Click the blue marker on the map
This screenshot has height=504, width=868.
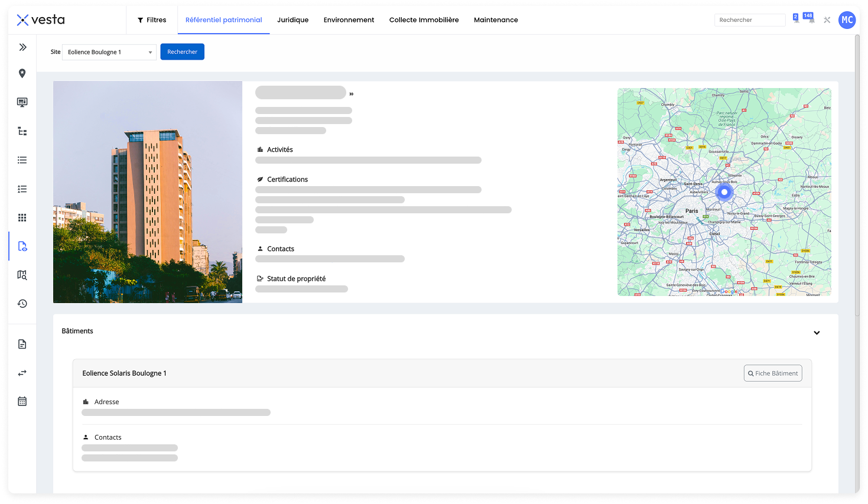724,192
